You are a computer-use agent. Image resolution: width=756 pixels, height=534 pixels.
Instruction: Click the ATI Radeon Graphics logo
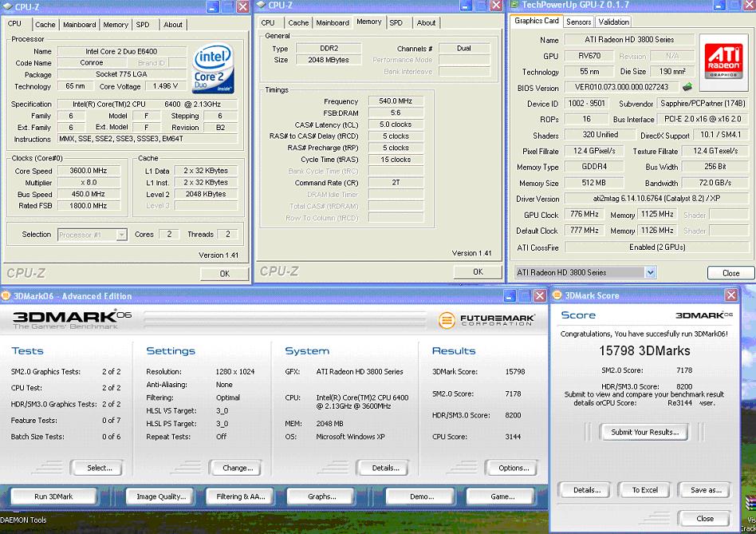pos(723,61)
